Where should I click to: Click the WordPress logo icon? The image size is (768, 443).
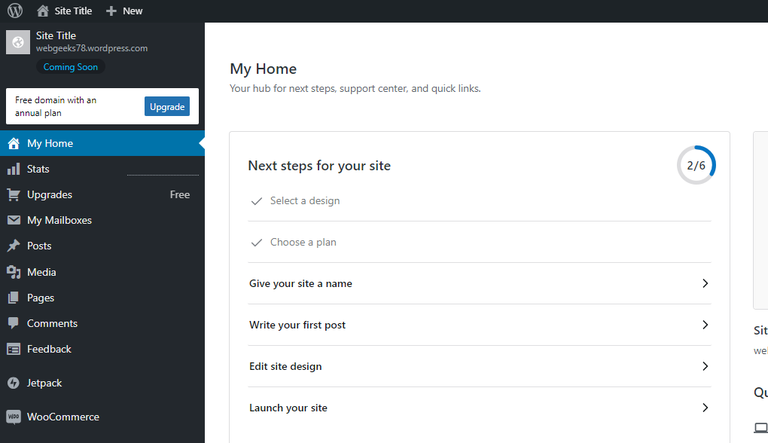tap(15, 10)
